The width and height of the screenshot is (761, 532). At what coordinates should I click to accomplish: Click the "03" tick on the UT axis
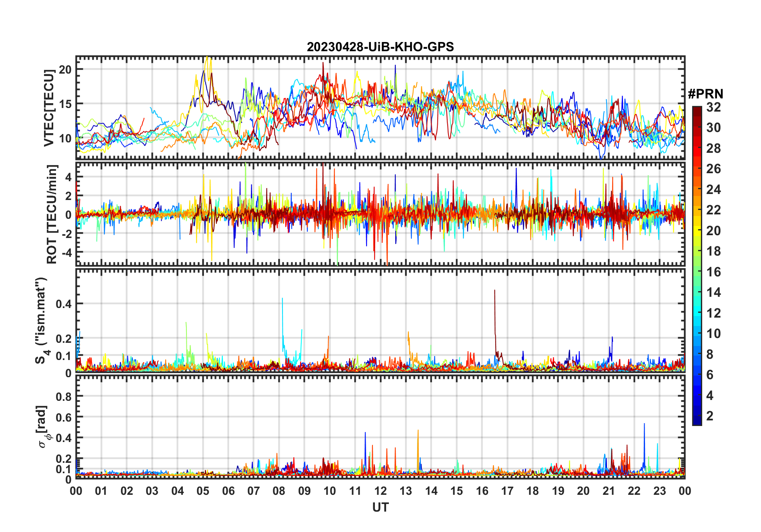point(152,491)
